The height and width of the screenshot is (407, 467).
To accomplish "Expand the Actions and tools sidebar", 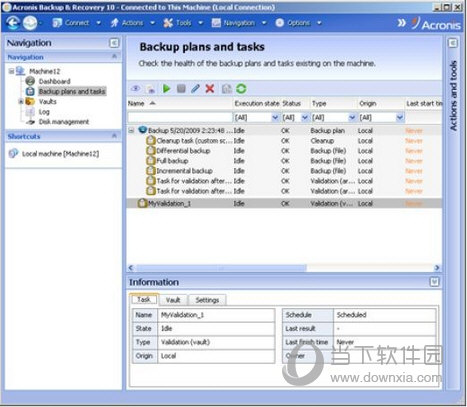I will click(x=453, y=43).
